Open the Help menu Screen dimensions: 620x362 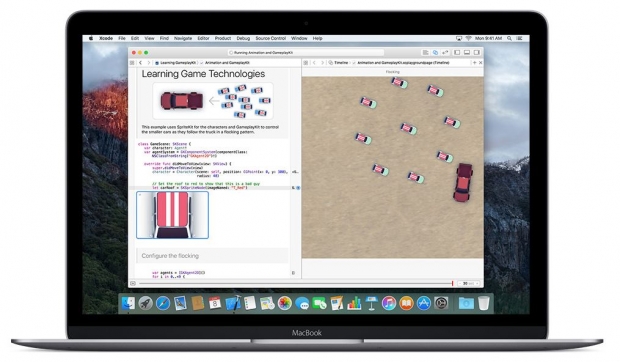(x=318, y=38)
